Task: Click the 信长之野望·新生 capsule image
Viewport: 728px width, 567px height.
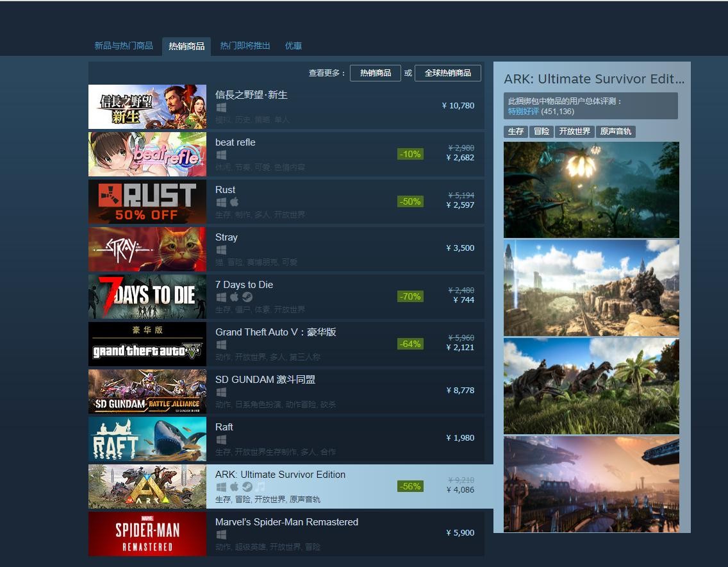Action: [x=147, y=106]
